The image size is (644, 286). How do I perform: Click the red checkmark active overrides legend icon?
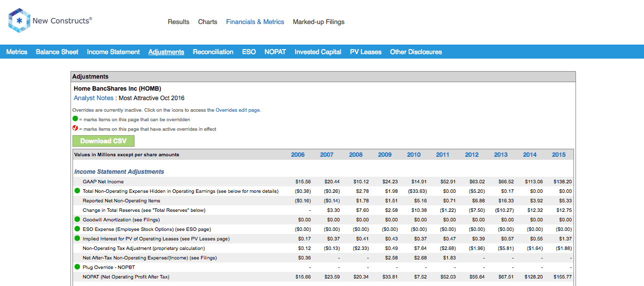point(75,129)
